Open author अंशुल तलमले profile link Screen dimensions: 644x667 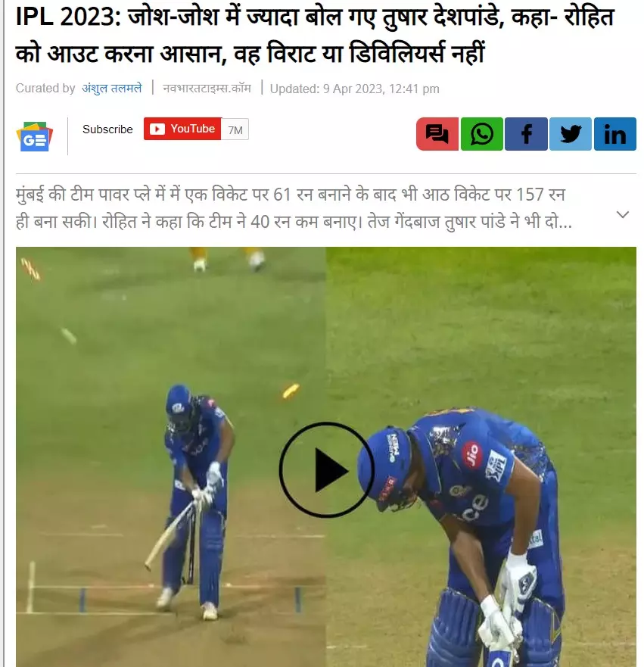click(112, 88)
